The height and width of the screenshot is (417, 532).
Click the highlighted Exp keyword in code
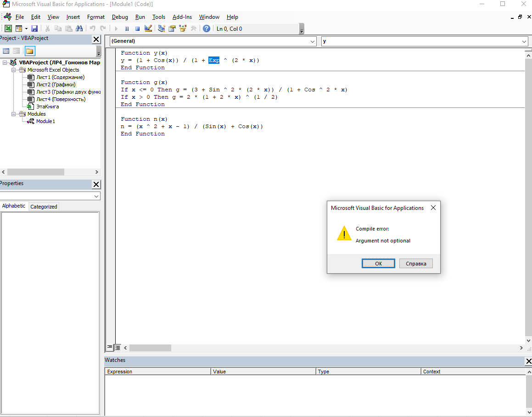pyautogui.click(x=214, y=61)
